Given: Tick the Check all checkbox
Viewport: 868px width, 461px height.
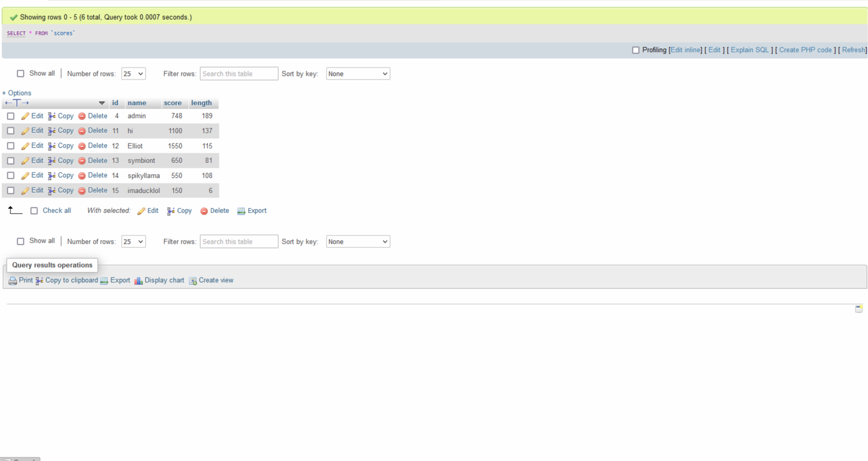Looking at the screenshot, I should click(x=34, y=211).
